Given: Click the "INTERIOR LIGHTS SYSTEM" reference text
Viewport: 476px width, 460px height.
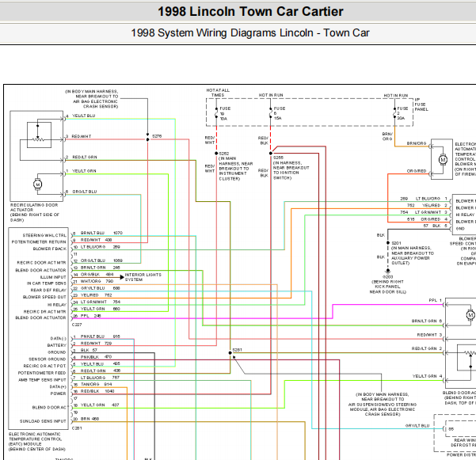Looking at the screenshot, I should click(x=143, y=277).
